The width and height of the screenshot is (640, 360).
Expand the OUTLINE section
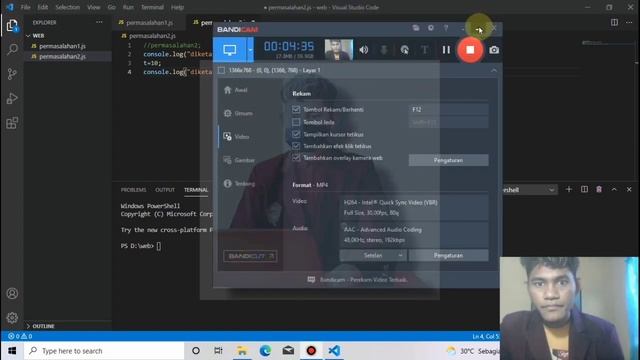[43, 326]
